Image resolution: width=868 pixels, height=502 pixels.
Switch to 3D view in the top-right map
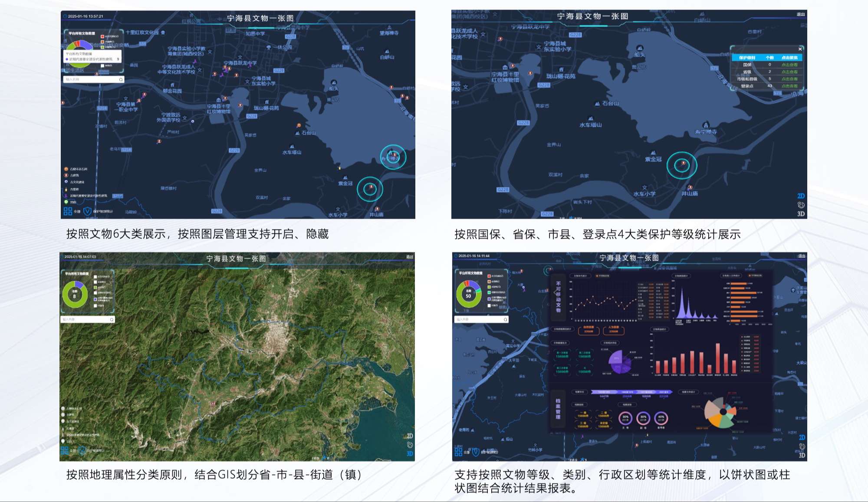pos(801,213)
